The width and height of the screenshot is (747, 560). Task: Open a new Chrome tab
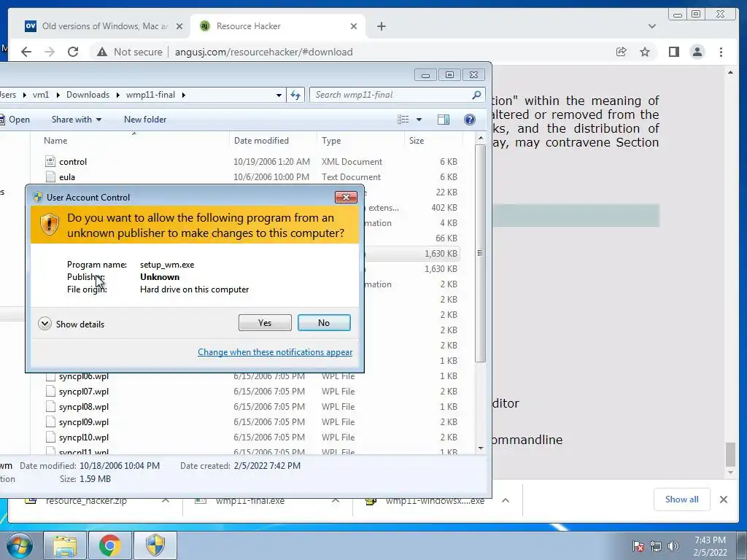coord(381,26)
